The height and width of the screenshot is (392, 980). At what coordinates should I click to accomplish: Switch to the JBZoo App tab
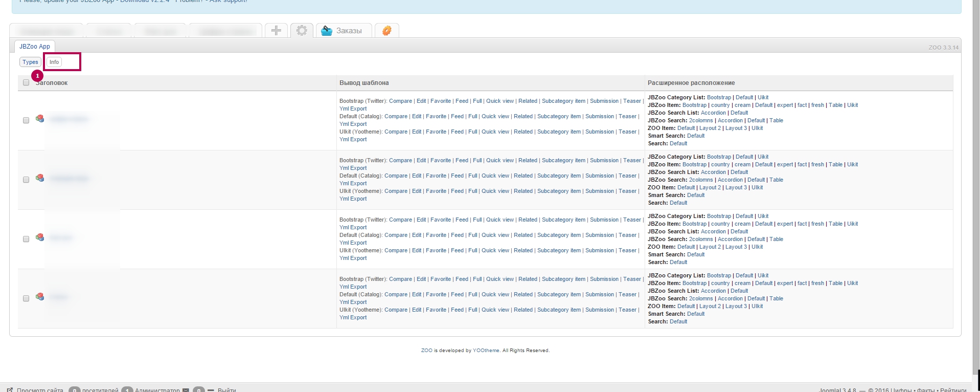click(35, 47)
